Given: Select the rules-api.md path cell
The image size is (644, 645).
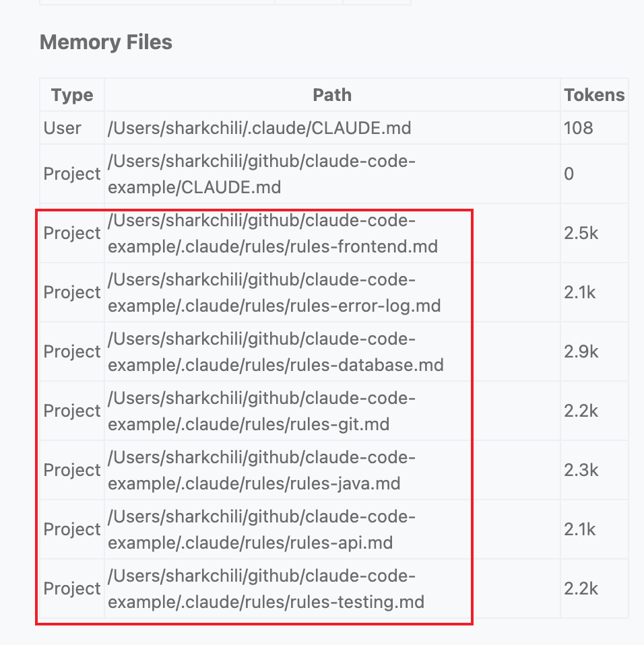Looking at the screenshot, I should [x=262, y=530].
